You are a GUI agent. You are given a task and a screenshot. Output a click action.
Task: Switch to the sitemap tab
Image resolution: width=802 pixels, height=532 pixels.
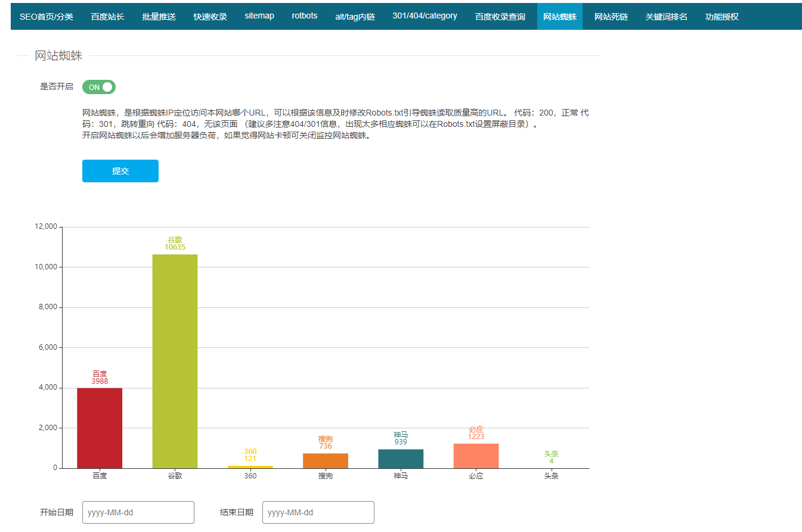tap(259, 16)
